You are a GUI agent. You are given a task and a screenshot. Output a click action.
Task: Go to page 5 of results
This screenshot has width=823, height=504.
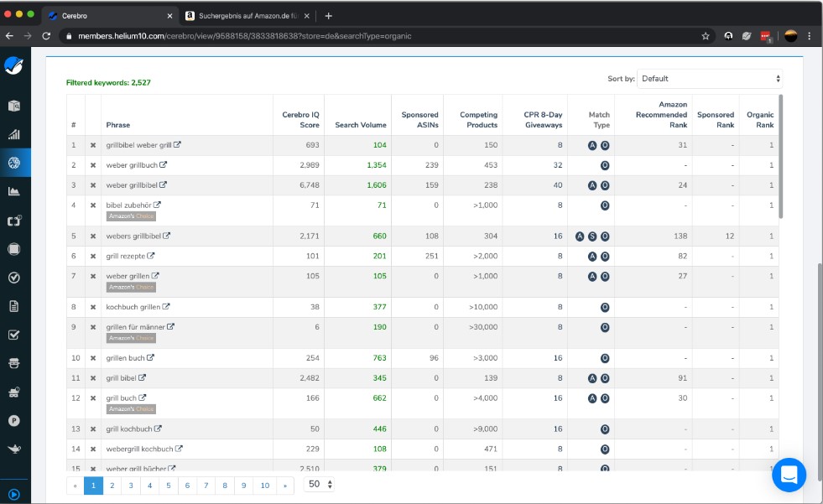pos(167,486)
